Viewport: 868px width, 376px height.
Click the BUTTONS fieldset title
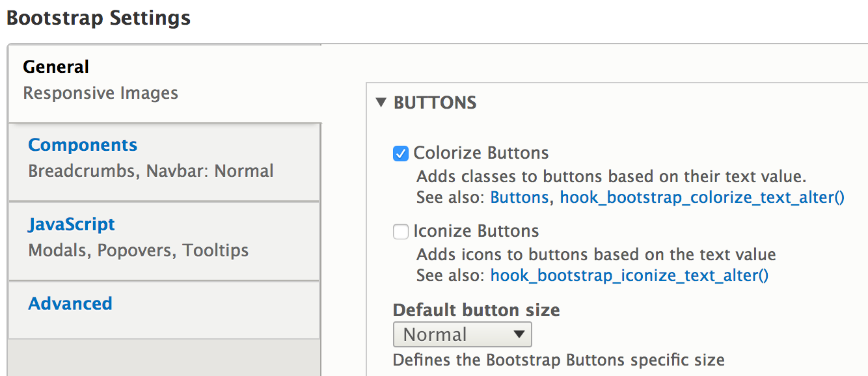[435, 103]
